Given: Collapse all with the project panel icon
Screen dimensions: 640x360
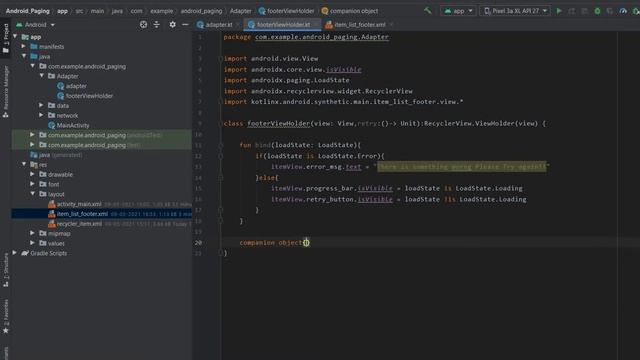Looking at the screenshot, I should click(x=157, y=24).
